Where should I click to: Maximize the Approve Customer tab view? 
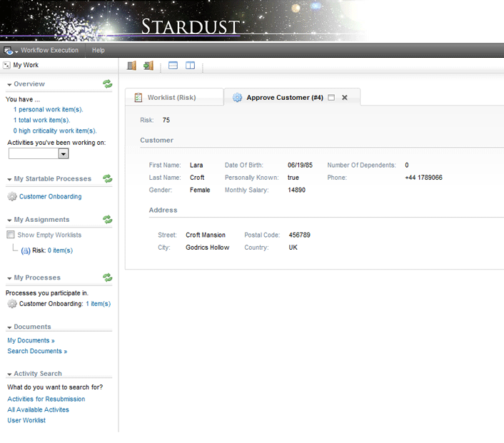click(331, 97)
